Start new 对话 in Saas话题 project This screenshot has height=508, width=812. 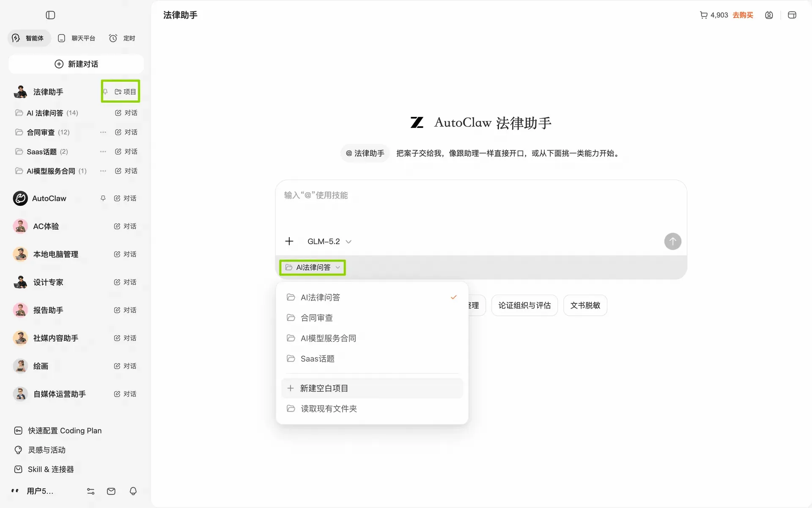(126, 152)
